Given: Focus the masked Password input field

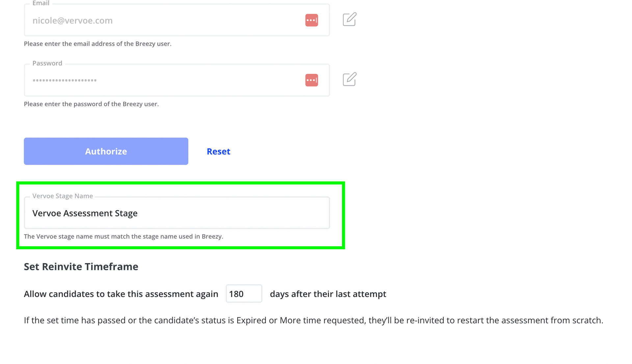Looking at the screenshot, I should click(x=177, y=80).
